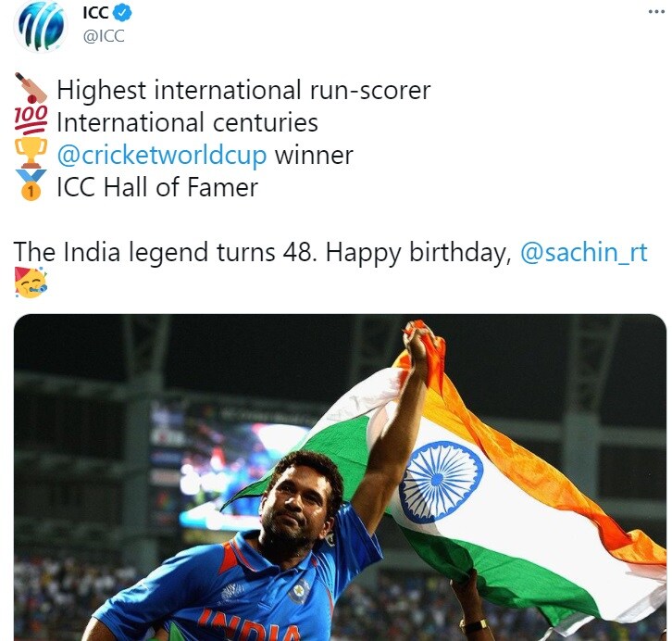Viewport: 672px width, 641px height.
Task: Click the word "winner" in the tweet
Action: 314,156
